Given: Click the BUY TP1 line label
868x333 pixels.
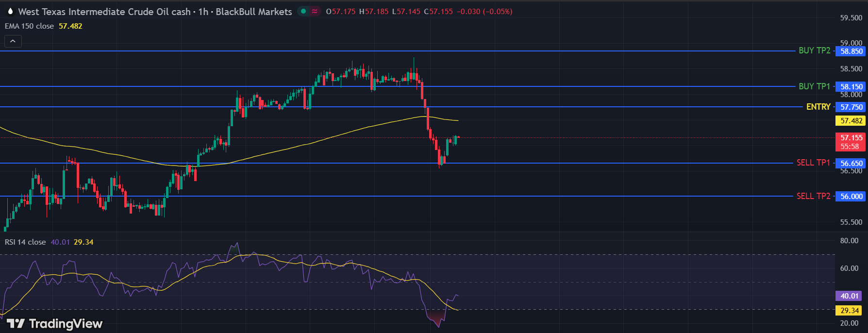Looking at the screenshot, I should 814,86.
